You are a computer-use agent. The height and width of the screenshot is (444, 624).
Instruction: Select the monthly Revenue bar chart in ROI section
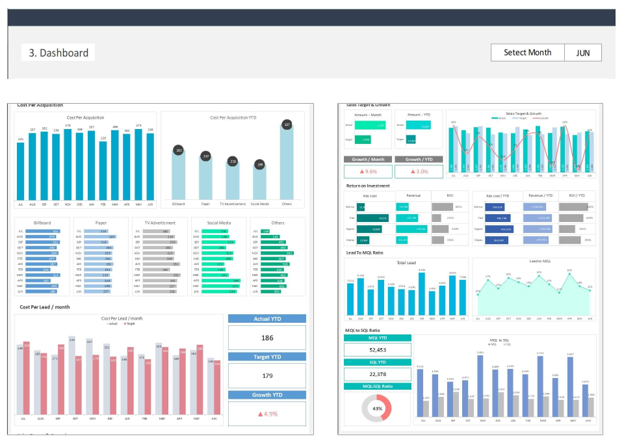(x=413, y=218)
